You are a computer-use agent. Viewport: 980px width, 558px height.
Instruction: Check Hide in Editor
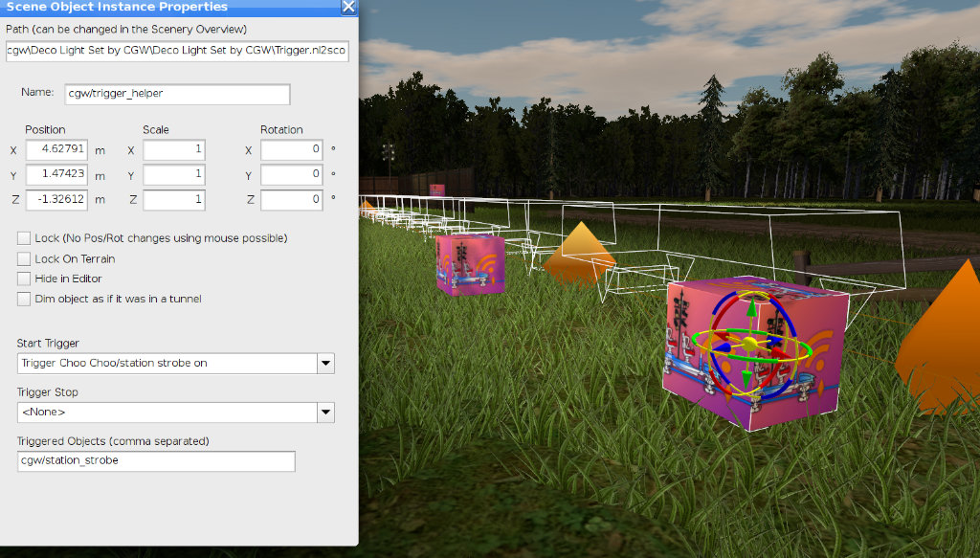pyautogui.click(x=24, y=278)
